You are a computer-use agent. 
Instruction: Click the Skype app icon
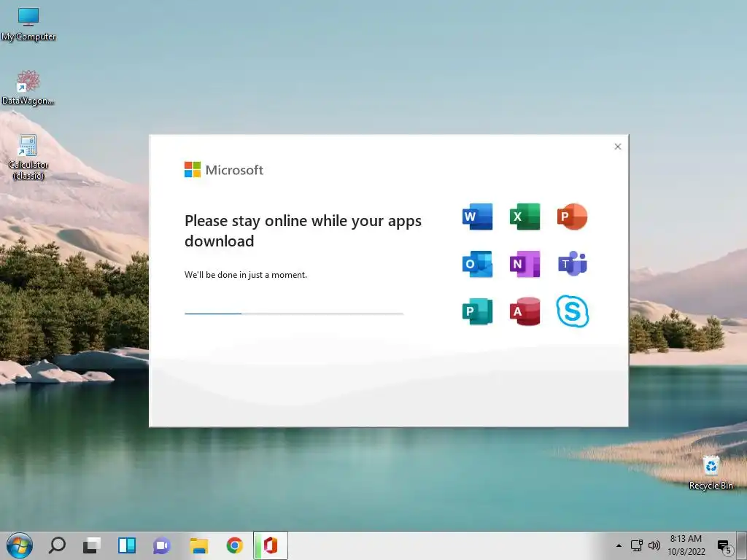573,311
